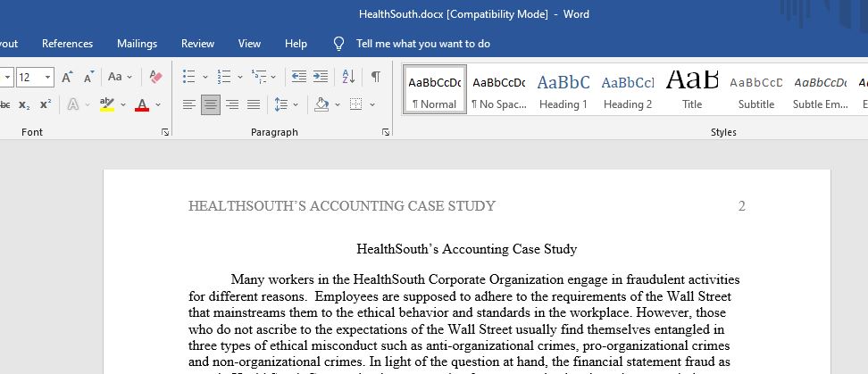This screenshot has height=374, width=868.
Task: Open the Paragraph dialog launcher
Action: coord(386,132)
